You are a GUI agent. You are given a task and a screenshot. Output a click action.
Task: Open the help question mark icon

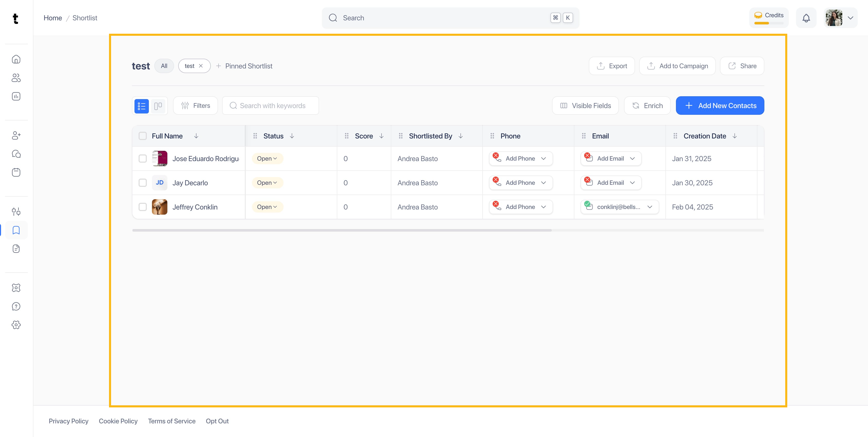[x=16, y=306]
